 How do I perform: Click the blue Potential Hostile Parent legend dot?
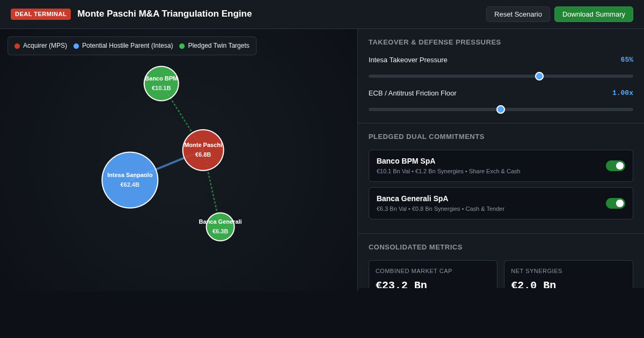[76, 46]
